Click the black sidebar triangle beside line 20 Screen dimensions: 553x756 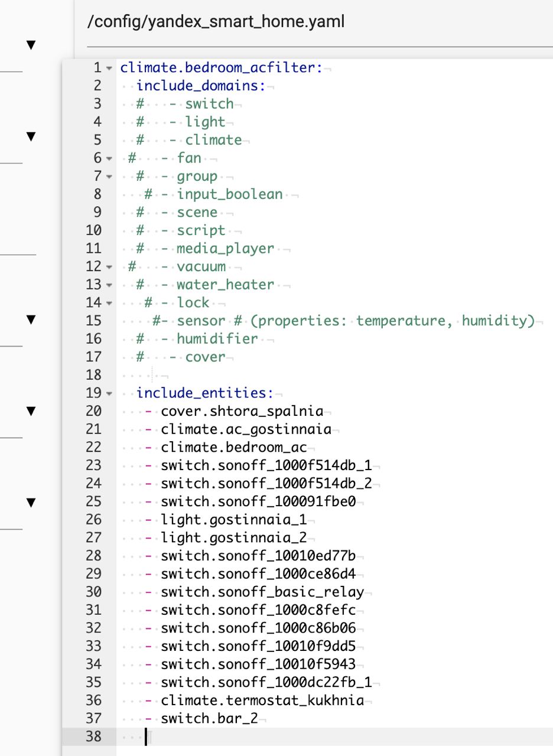[x=31, y=411]
